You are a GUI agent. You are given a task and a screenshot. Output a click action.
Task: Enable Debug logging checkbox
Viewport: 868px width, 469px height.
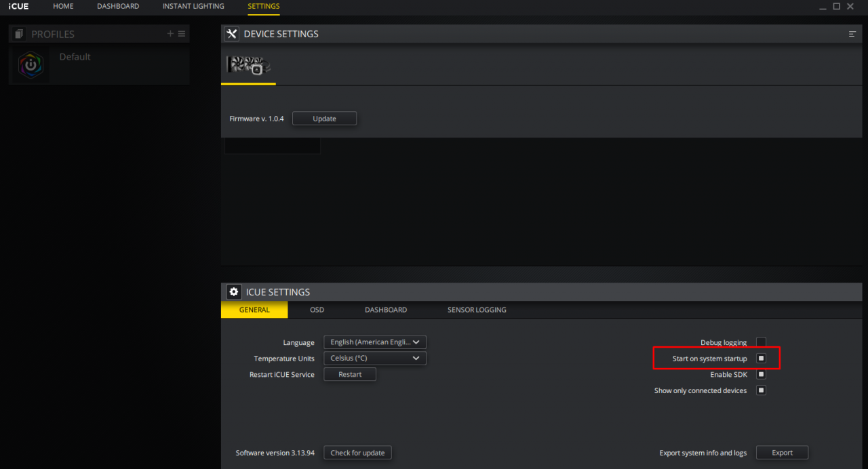pos(761,342)
